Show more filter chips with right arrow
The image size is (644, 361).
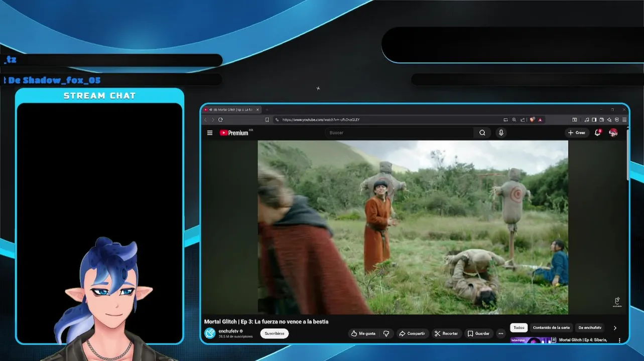615,328
